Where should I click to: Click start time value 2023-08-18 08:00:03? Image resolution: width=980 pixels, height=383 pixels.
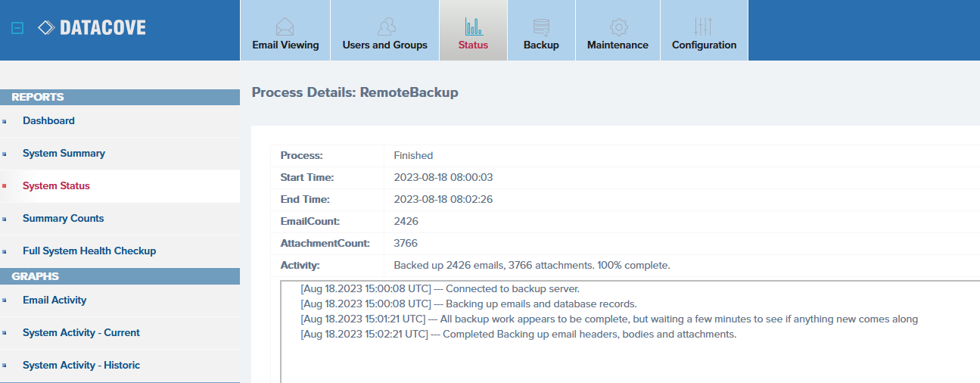[x=443, y=177]
